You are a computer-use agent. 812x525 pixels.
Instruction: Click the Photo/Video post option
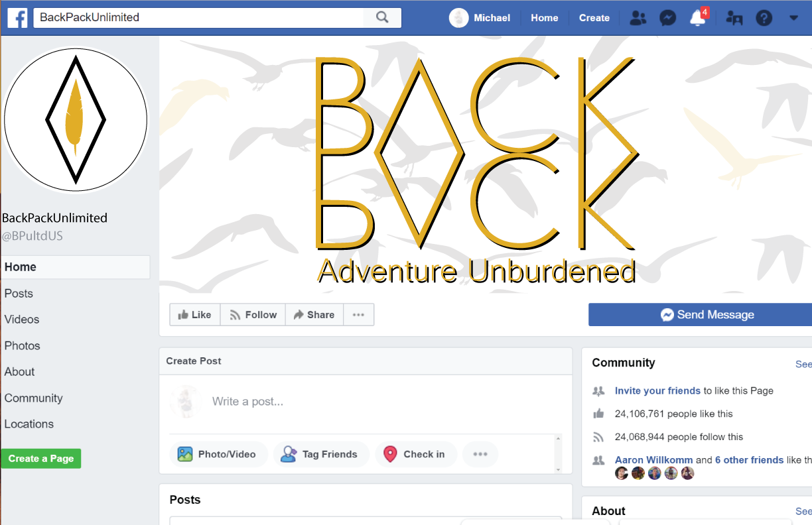(x=218, y=454)
